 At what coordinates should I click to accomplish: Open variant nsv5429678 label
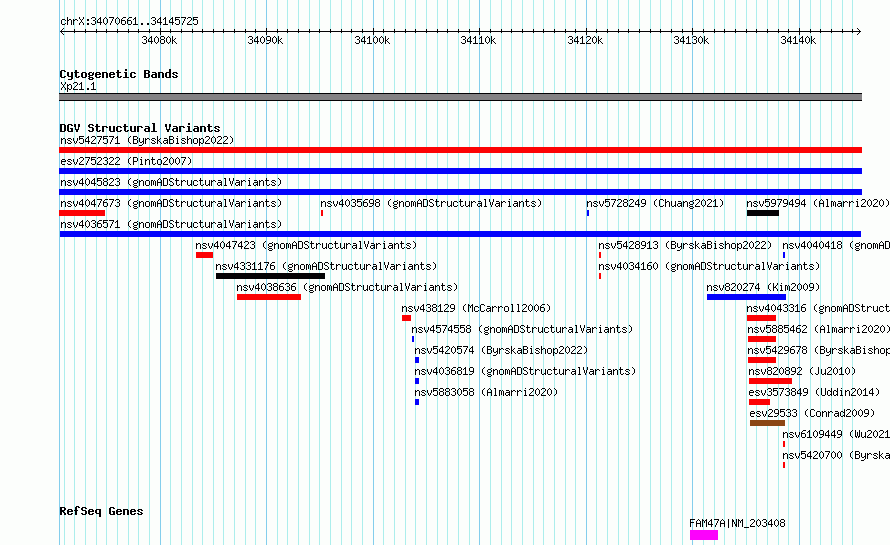(x=818, y=350)
